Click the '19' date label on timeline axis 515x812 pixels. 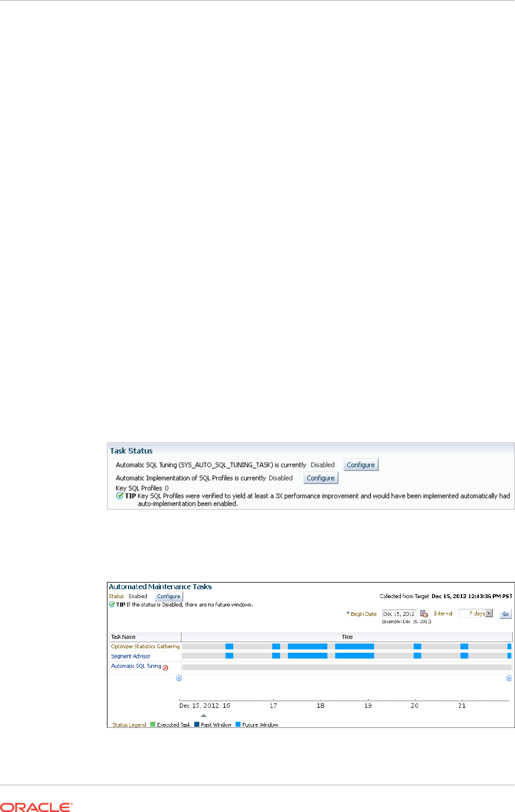368,706
